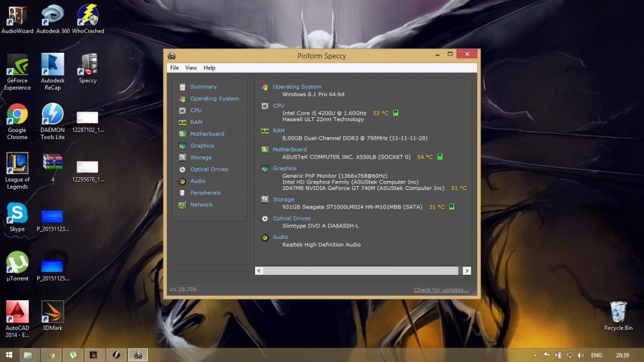Open League of Legends desktop icon
Screen dimensions: 644x362
coord(17,171)
